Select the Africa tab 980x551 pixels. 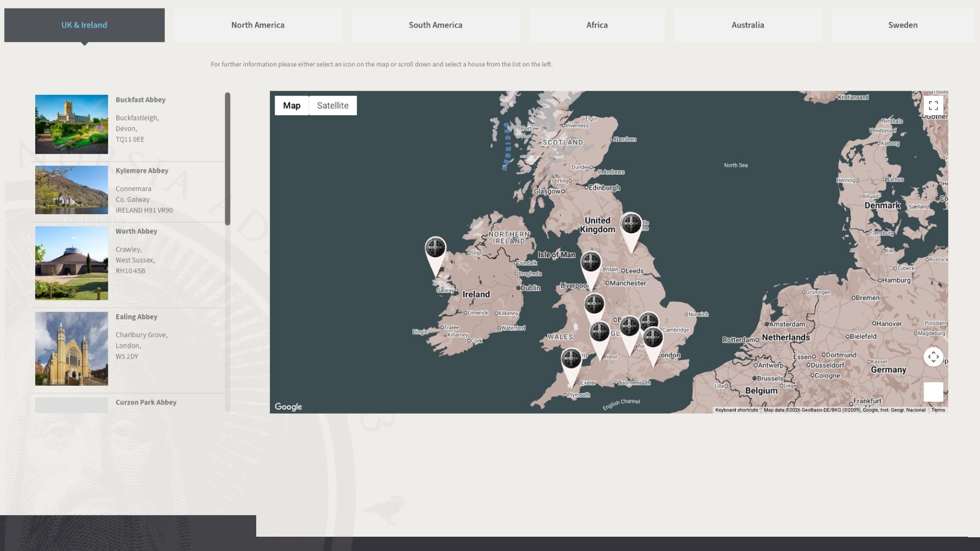point(597,25)
